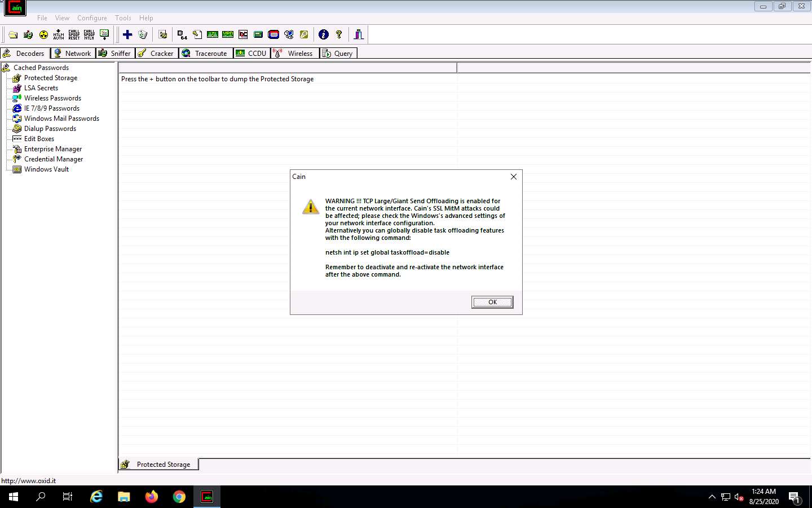Click the NTLM AUTH toolbar icon

(x=59, y=34)
